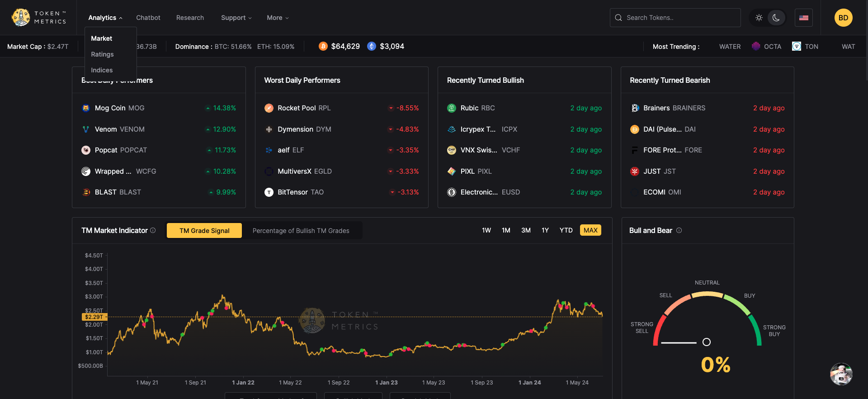Open the Research page
Screen dimensions: 868x399
pos(190,18)
